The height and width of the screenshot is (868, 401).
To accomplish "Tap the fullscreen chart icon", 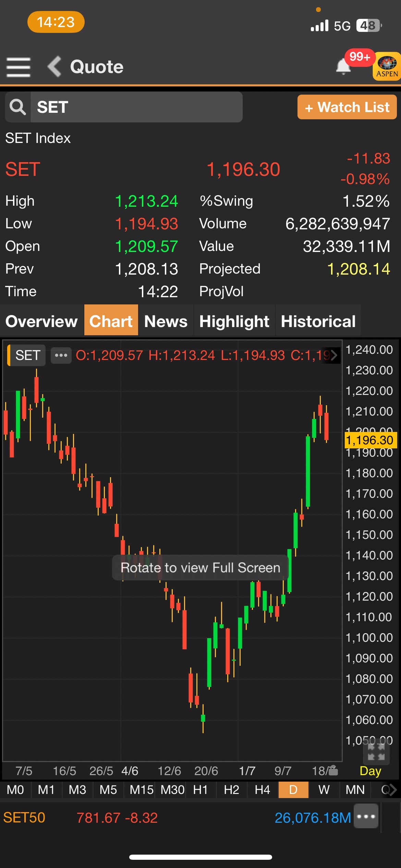I will (376, 752).
